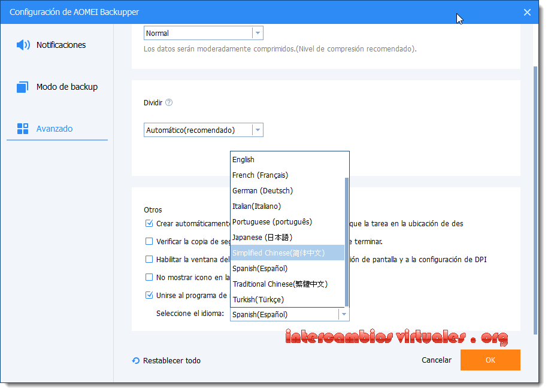The image size is (548, 392).
Task: Open the Normal compression level dropdown
Action: point(204,33)
